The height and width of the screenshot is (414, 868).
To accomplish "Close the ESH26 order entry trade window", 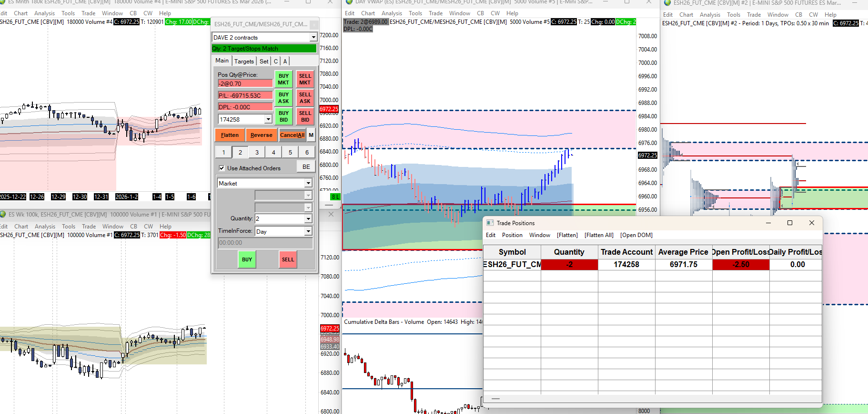I will click(x=314, y=24).
